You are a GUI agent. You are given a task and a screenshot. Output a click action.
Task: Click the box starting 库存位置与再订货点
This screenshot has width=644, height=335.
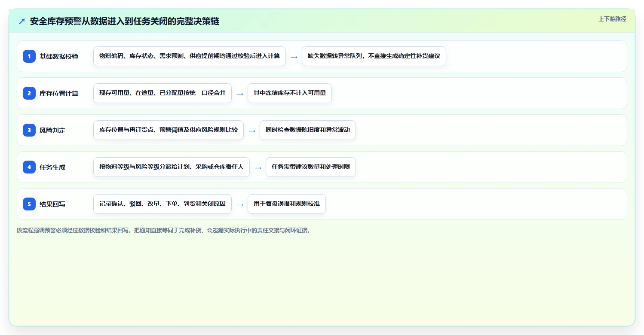169,130
